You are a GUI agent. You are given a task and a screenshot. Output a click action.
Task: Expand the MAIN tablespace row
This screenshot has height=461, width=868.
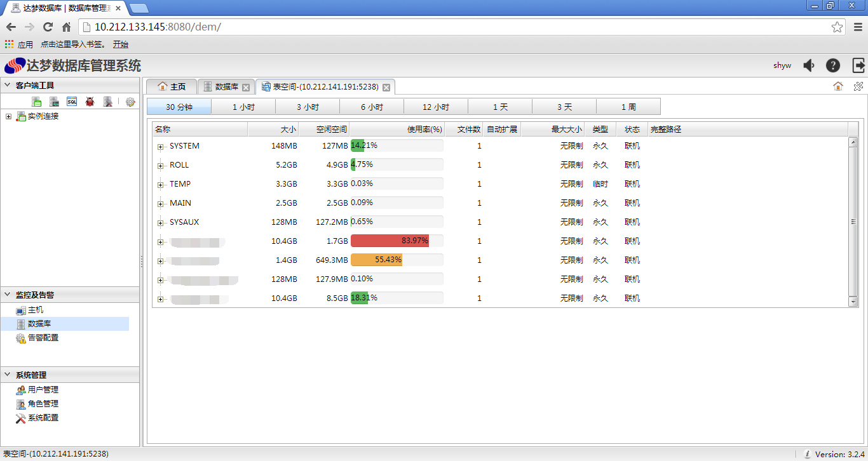(x=161, y=204)
